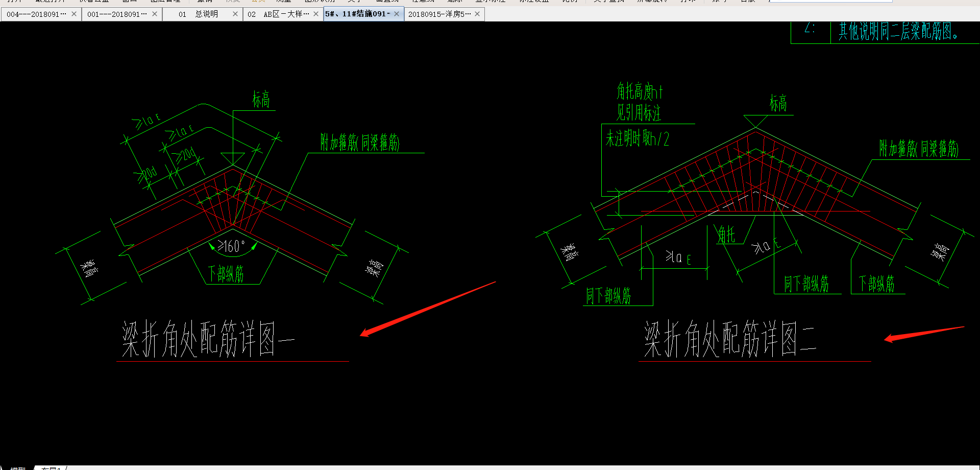Image resolution: width=980 pixels, height=470 pixels.
Task: Click the note 其他说明同二层梁配筋图。
Action: (x=898, y=32)
